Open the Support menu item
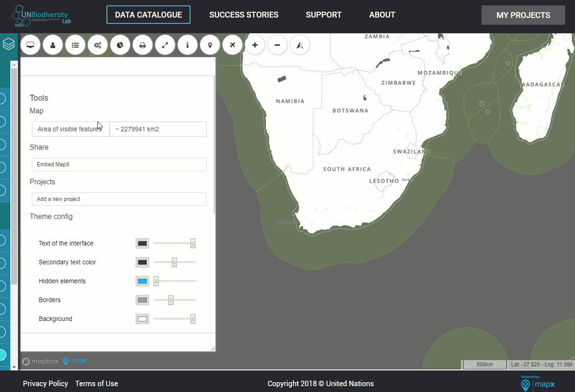 coord(323,15)
